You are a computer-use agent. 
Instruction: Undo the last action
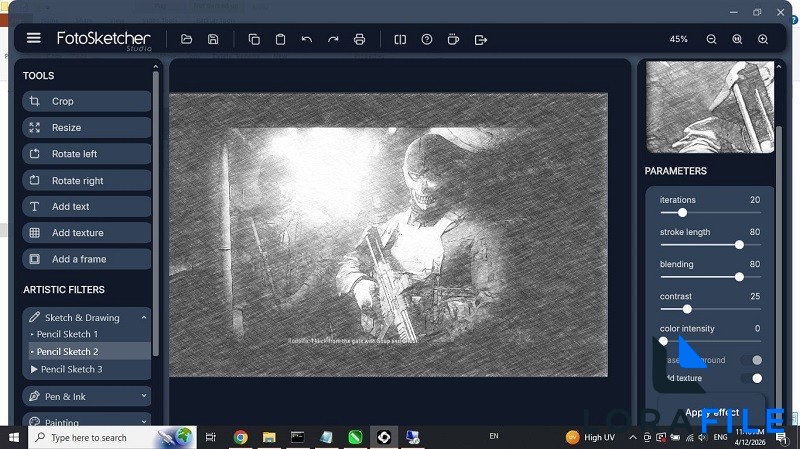pos(307,39)
